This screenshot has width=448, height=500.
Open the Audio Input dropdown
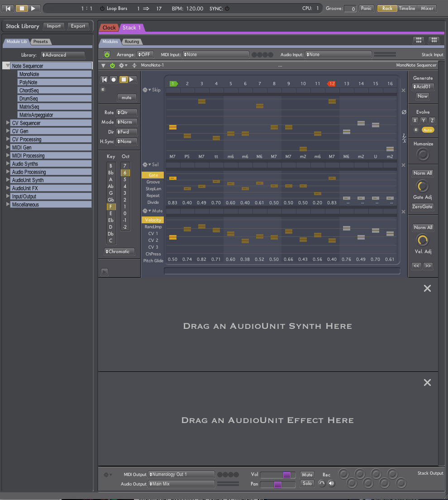[x=338, y=55]
